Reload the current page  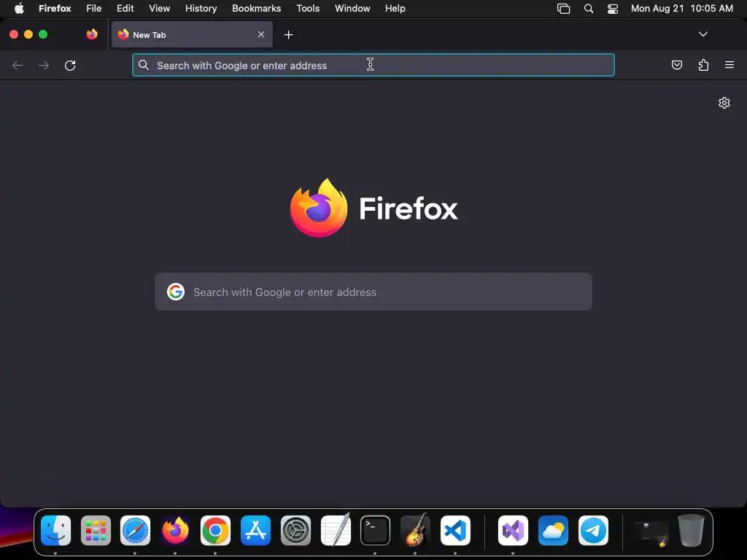click(70, 65)
